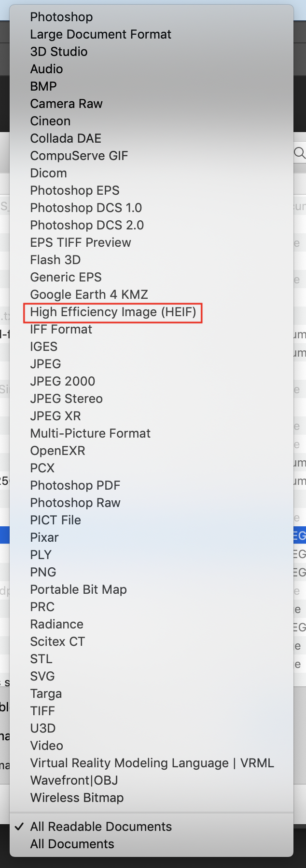The image size is (306, 868).
Task: Choose CompuServe GIF option
Action: pyautogui.click(x=79, y=156)
